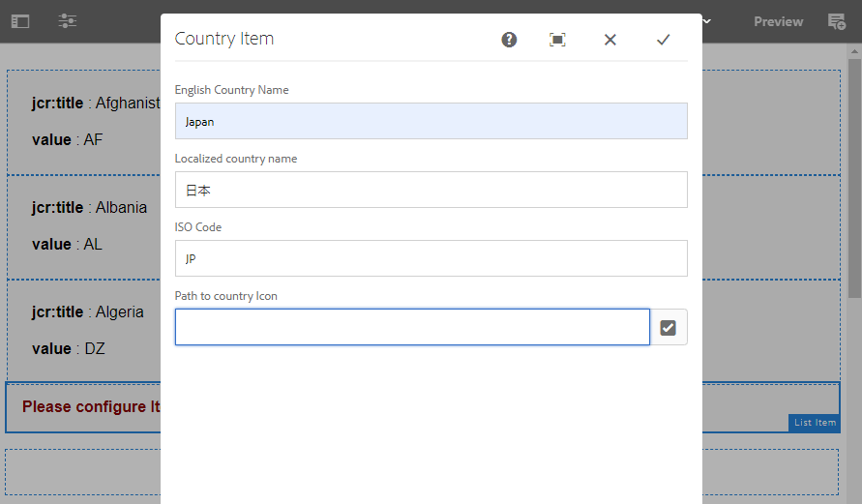Switch to Preview mode

pyautogui.click(x=778, y=21)
